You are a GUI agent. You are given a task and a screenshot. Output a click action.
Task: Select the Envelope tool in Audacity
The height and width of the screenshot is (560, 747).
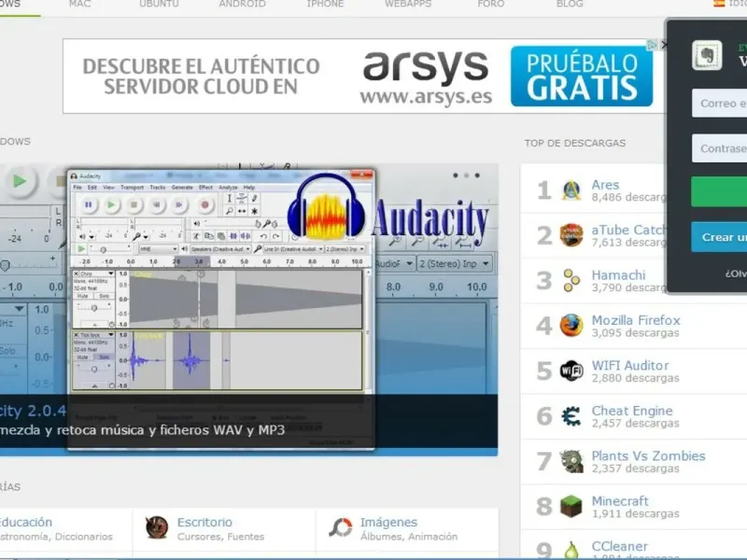tap(242, 199)
